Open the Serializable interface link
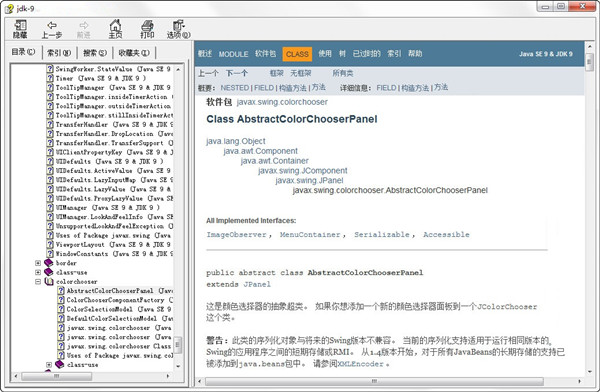This screenshot has height=392, width=600. coord(382,235)
